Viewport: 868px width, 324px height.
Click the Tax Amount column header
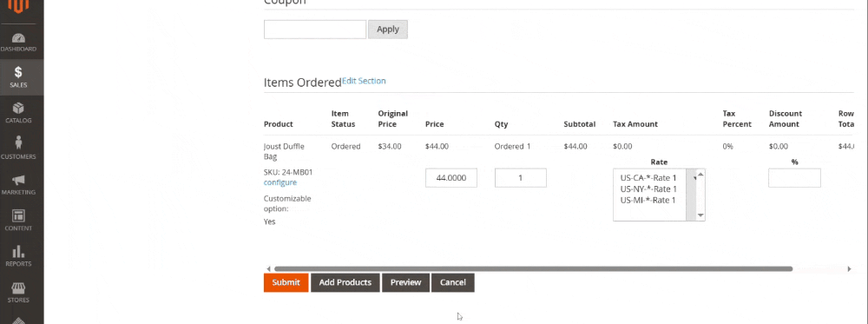[635, 124]
